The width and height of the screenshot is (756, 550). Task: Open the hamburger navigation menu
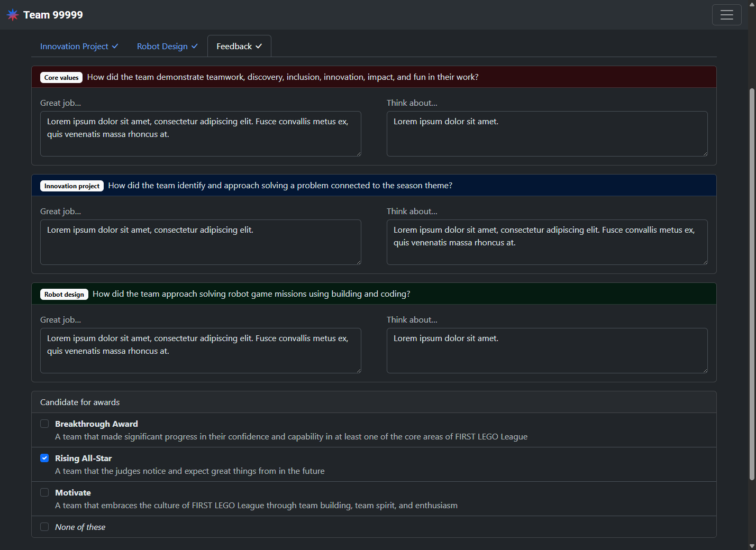coord(726,15)
